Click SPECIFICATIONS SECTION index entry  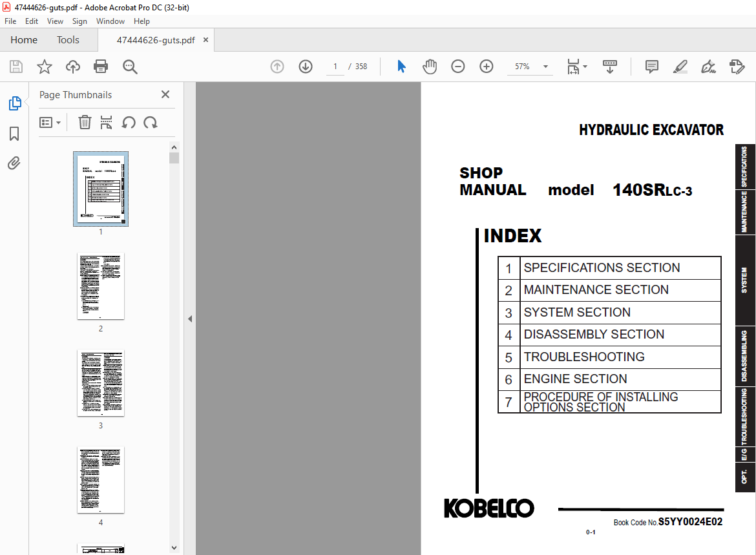(x=609, y=267)
